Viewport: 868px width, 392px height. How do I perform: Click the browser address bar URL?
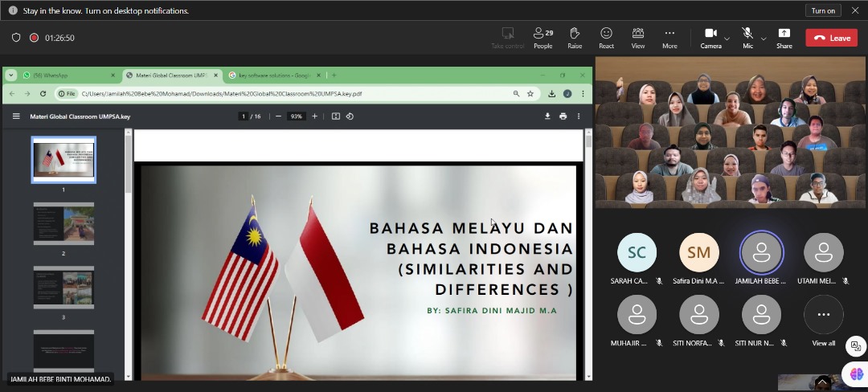click(x=222, y=93)
